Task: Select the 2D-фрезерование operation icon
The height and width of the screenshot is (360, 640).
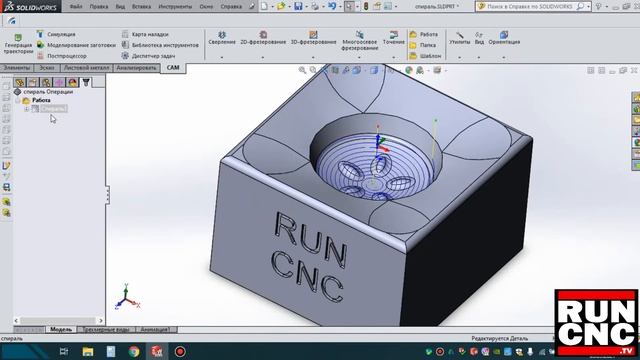Action: (263, 35)
